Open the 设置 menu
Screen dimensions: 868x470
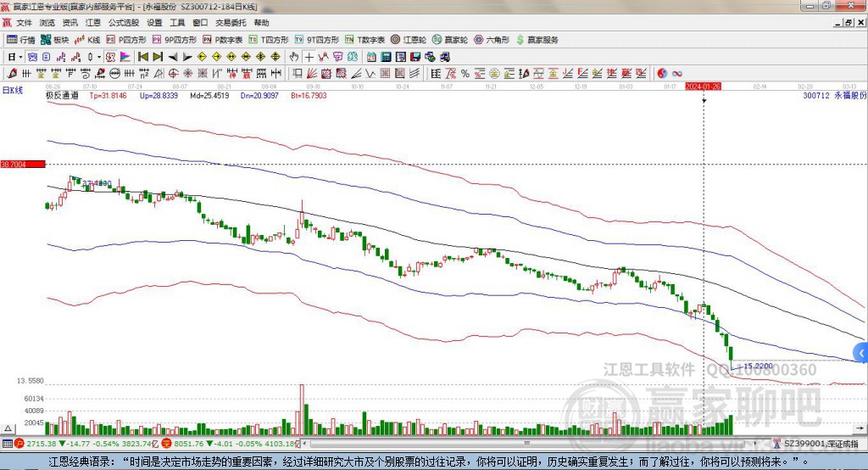[154, 23]
